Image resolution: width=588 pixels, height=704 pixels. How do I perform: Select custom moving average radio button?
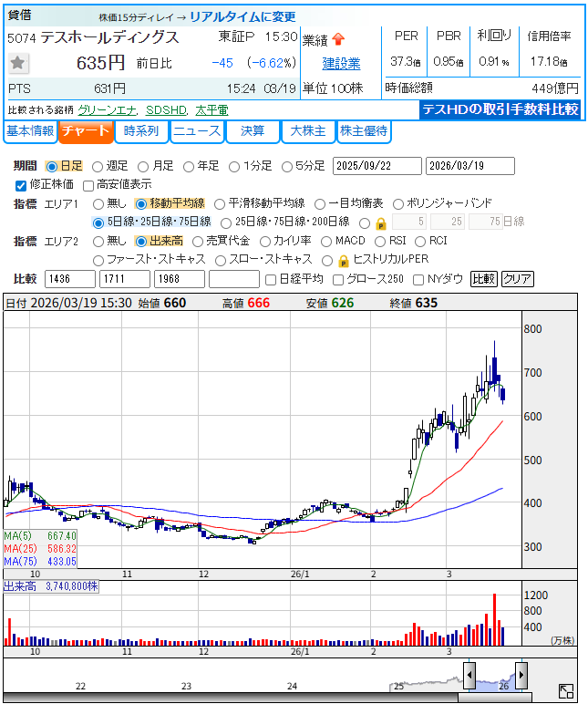365,223
